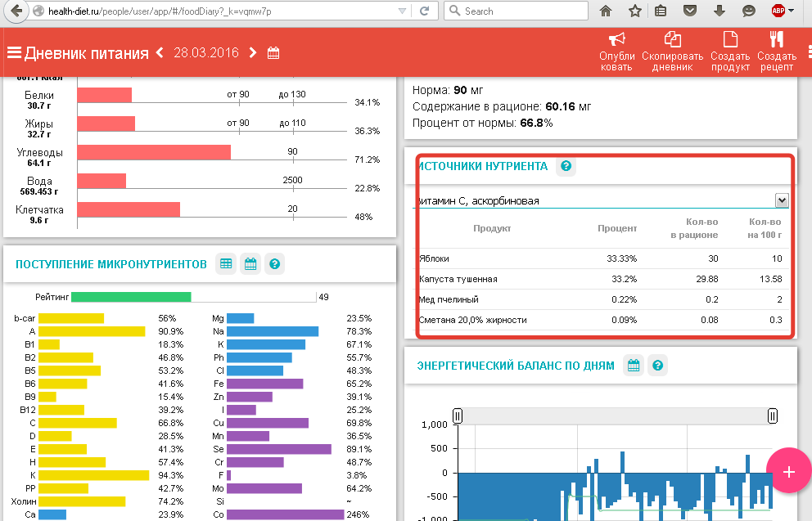Show help for Источники нутриента
The height and width of the screenshot is (521, 812).
click(x=566, y=166)
